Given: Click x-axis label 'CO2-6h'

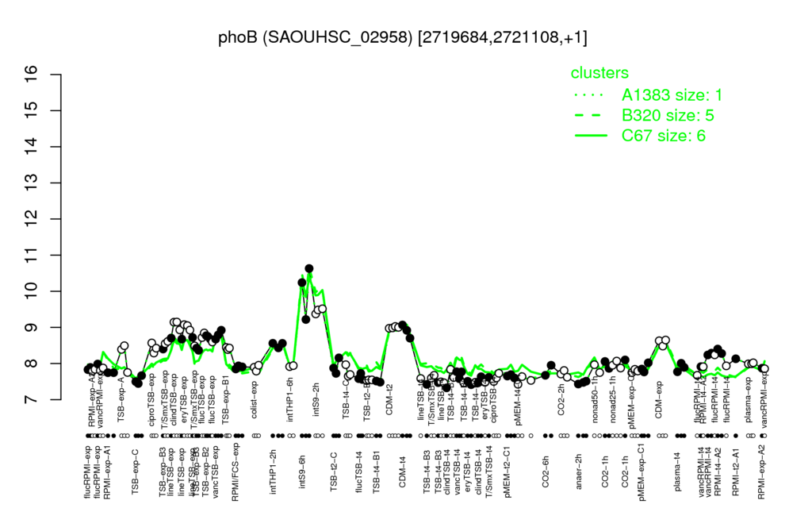Looking at the screenshot, I should click(546, 471).
